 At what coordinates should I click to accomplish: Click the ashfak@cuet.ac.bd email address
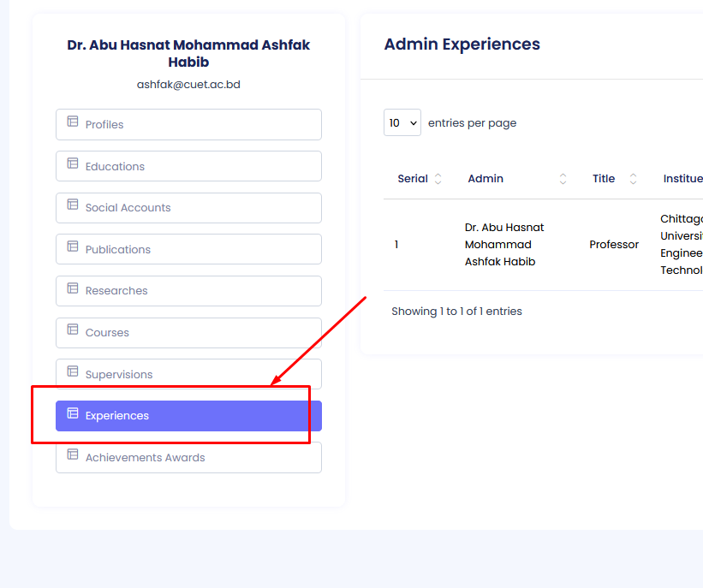point(188,85)
